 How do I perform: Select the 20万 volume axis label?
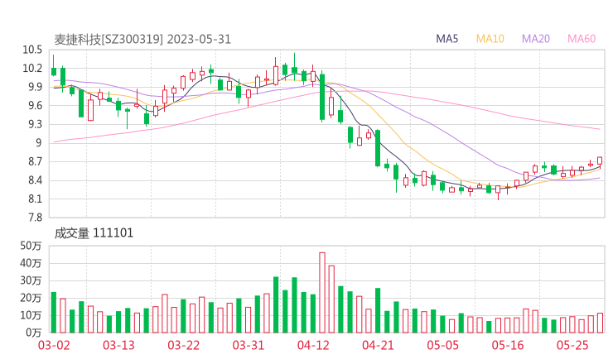coord(31,298)
